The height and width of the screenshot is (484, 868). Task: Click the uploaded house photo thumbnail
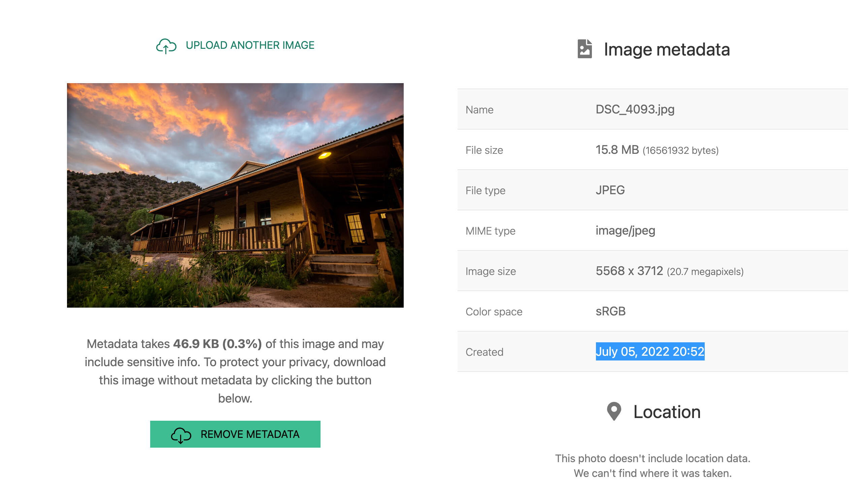pos(235,195)
